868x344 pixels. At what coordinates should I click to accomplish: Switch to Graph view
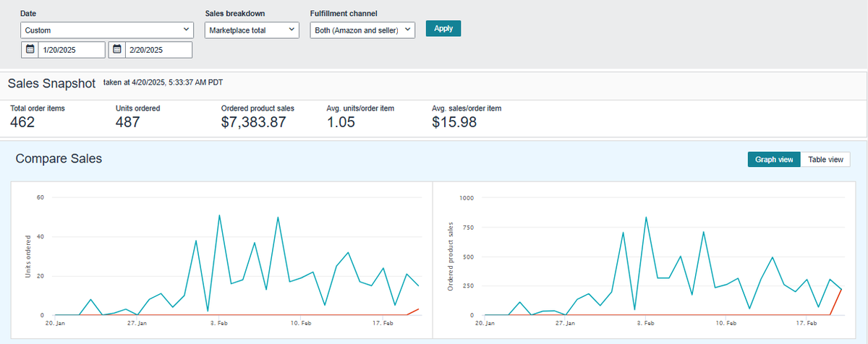pyautogui.click(x=774, y=160)
